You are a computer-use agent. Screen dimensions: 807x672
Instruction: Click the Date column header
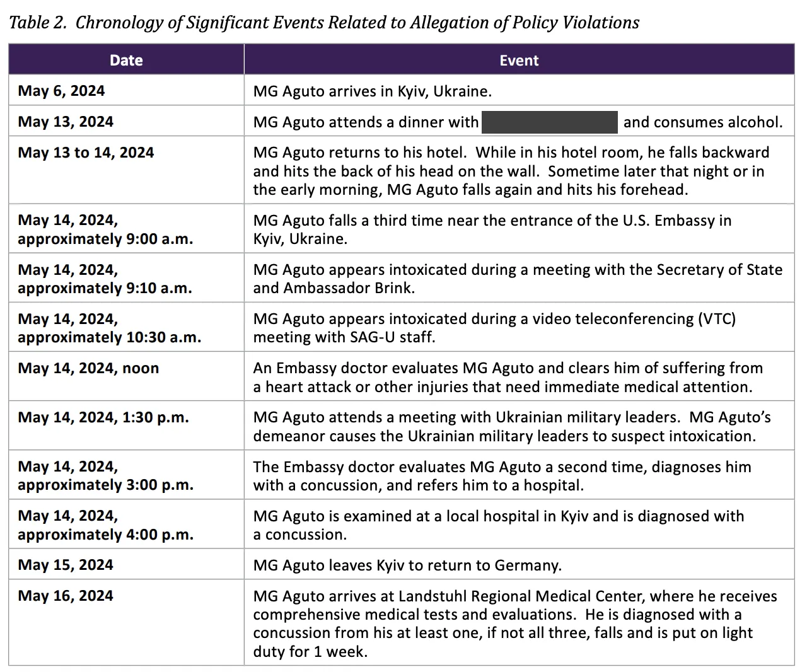click(x=126, y=61)
